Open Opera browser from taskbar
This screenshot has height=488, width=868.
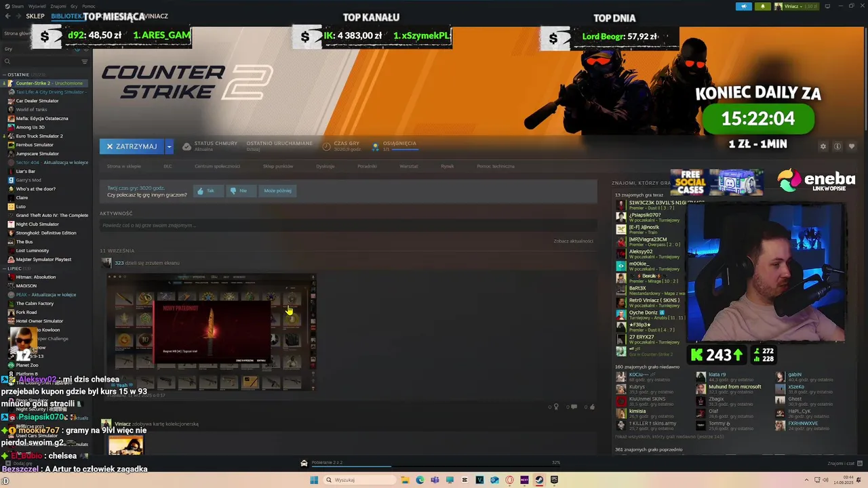509,480
